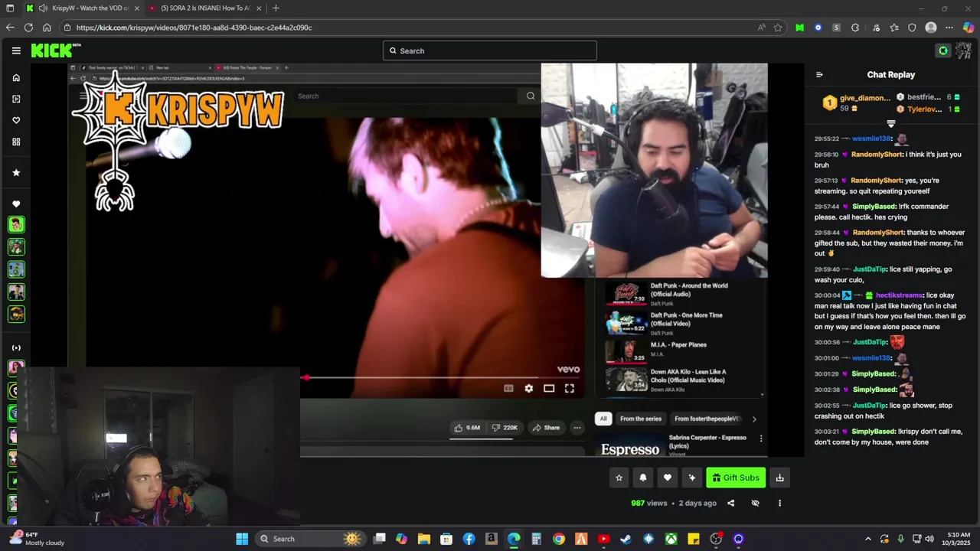980x551 pixels.
Task: Click the star icon in Kick sidebar
Action: click(x=16, y=172)
